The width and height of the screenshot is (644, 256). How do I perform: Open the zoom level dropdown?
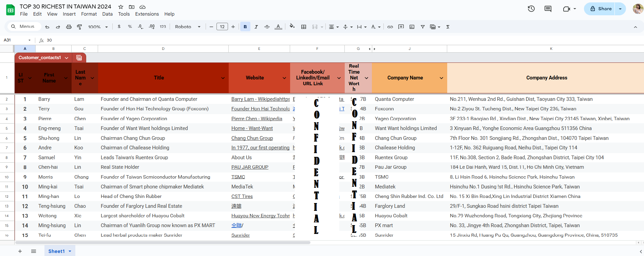point(98,27)
